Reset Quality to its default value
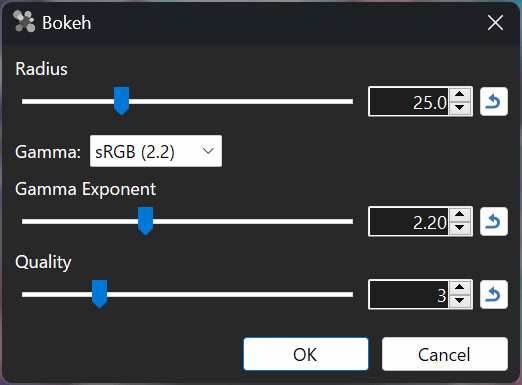 tap(494, 295)
